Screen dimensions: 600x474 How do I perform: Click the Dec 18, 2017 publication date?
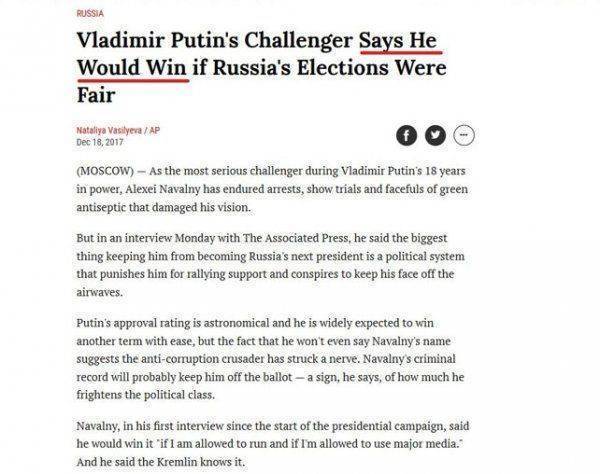click(x=97, y=144)
